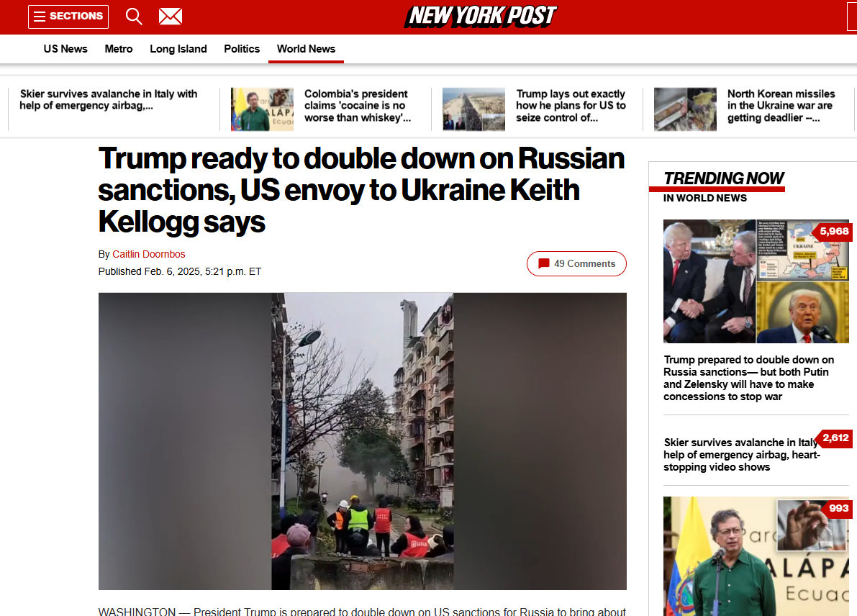Viewport: 857px width, 616px height.
Task: Click the speech bubble in 49 Comments
Action: click(x=544, y=263)
